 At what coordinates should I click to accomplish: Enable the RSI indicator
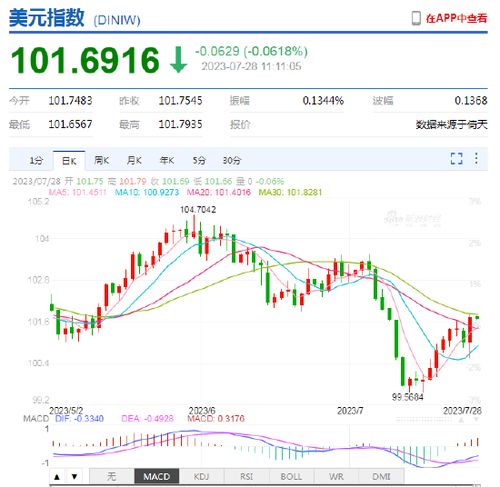(x=246, y=476)
